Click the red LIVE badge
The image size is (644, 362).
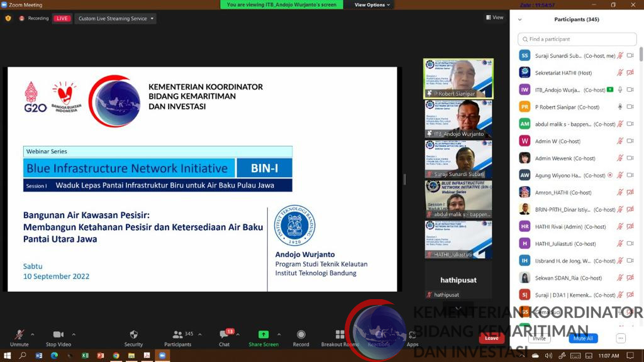point(62,18)
